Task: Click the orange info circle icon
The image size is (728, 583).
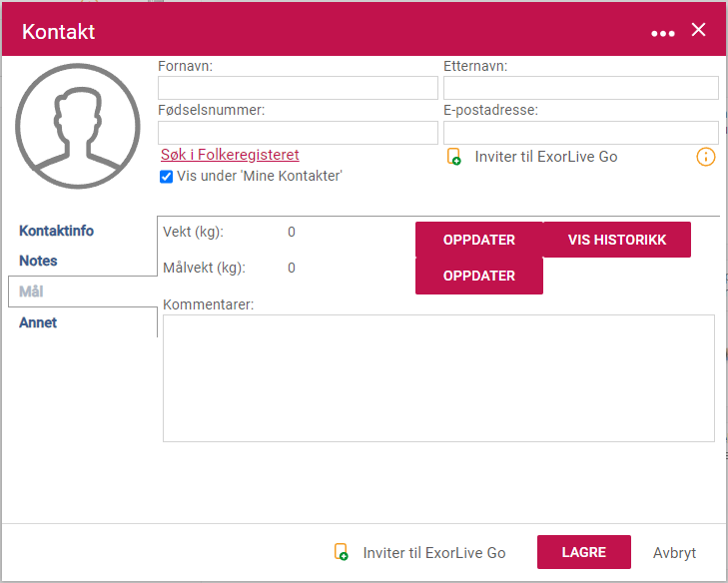Action: click(706, 157)
